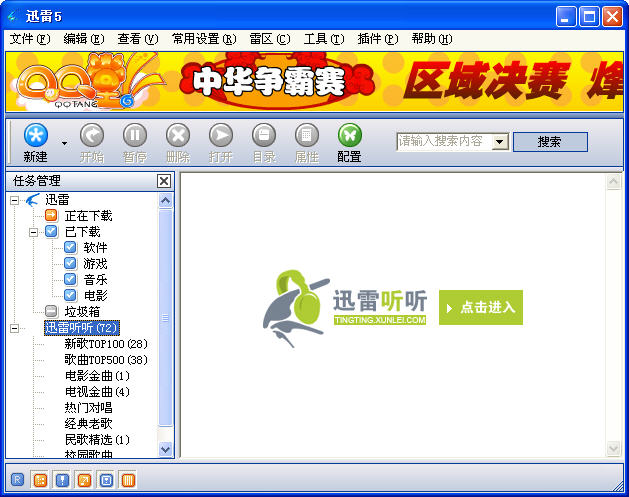Open the 常用设置(R) menu
The image size is (629, 497).
pos(204,39)
